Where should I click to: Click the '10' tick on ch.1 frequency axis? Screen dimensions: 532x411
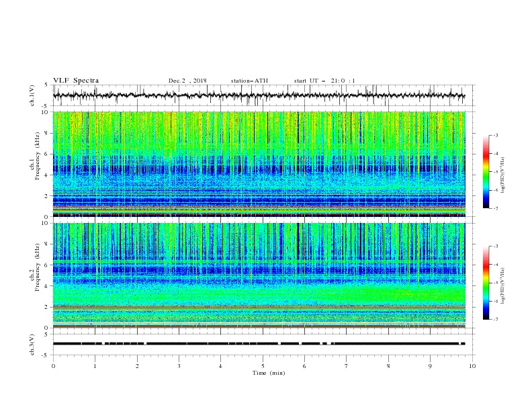click(x=46, y=112)
